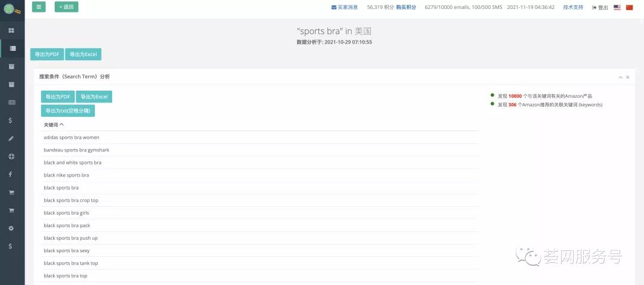Viewport: 644px width, 285px height.
Task: Open the settings gear sidebar icon
Action: [11, 228]
